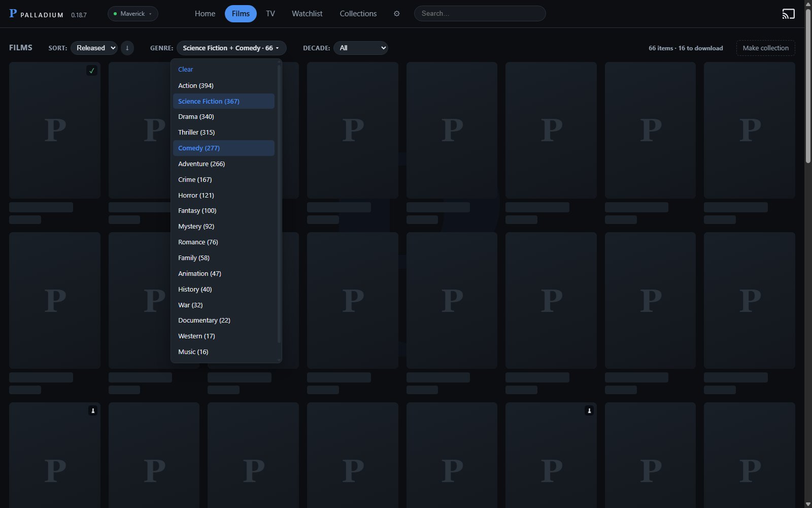Viewport: 812px width, 508px height.
Task: Switch to the TV tab
Action: click(x=270, y=14)
